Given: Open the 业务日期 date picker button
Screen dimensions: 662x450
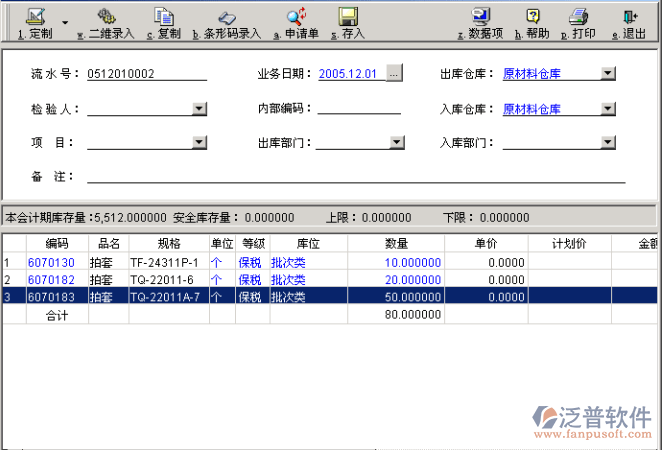Looking at the screenshot, I should [x=394, y=74].
